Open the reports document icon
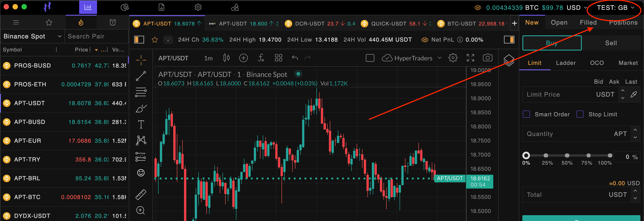Image resolution: width=644 pixels, height=221 pixels. (x=161, y=7)
